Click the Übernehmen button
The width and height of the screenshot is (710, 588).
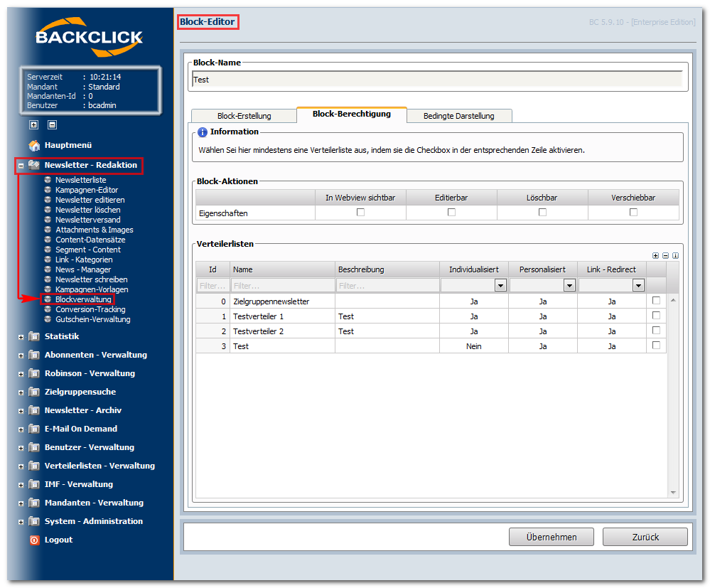[x=551, y=537]
